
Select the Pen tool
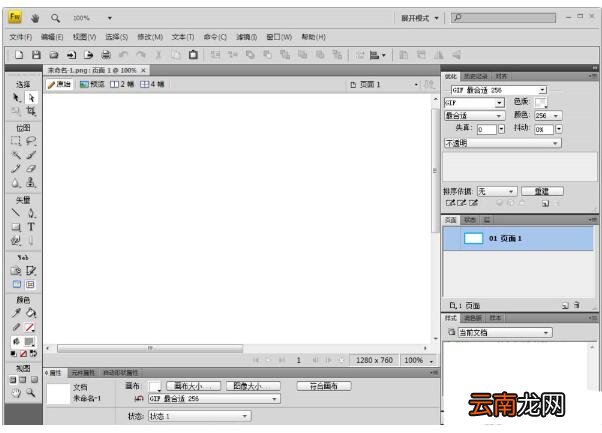tap(31, 213)
